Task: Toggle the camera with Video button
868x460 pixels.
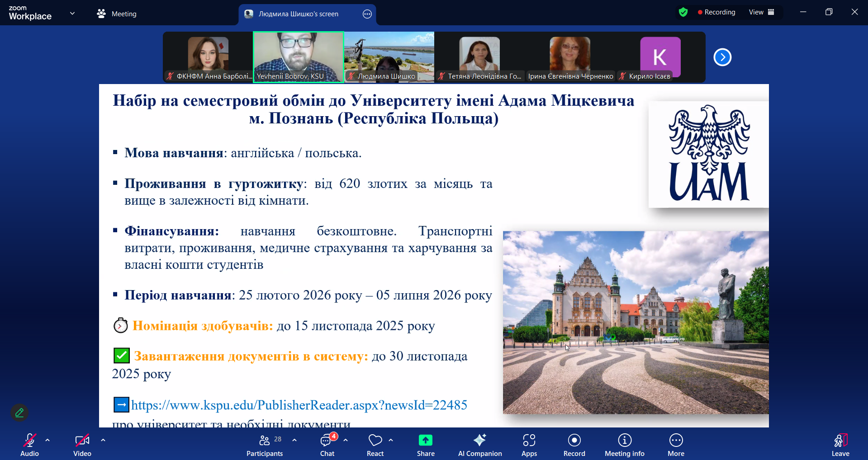Action: tap(82, 444)
